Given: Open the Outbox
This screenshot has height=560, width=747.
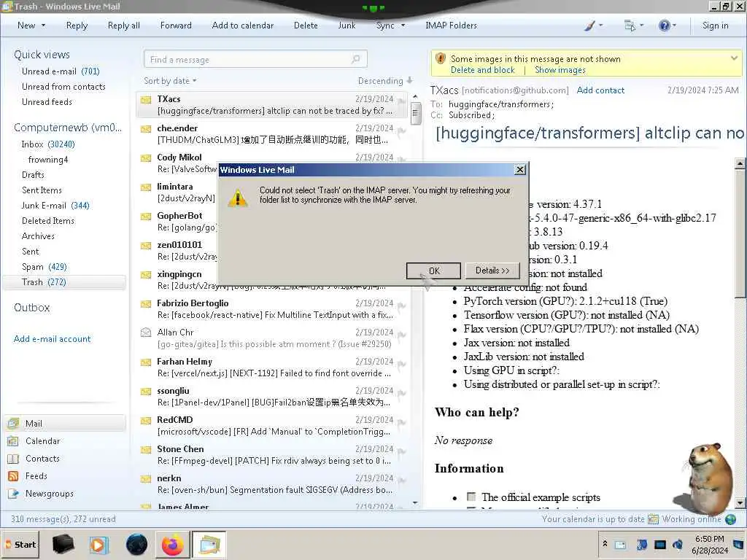Looking at the screenshot, I should click(x=31, y=307).
